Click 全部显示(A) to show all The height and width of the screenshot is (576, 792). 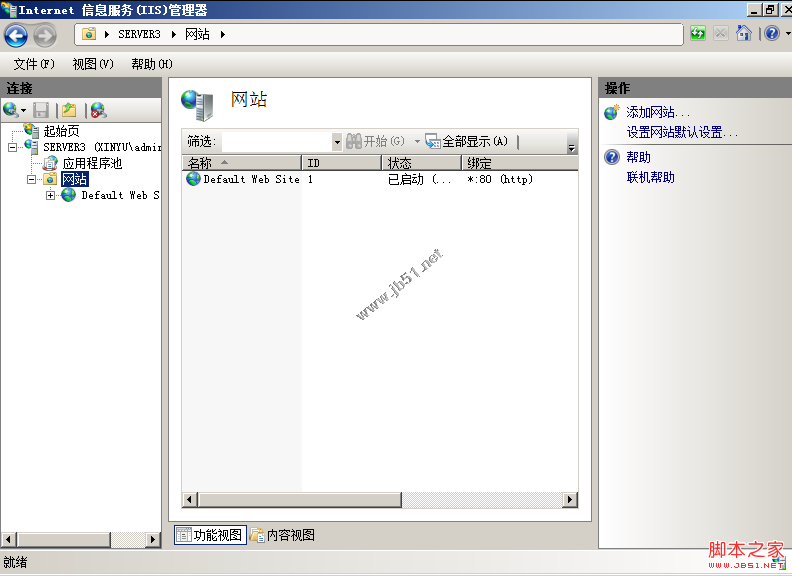tap(466, 141)
